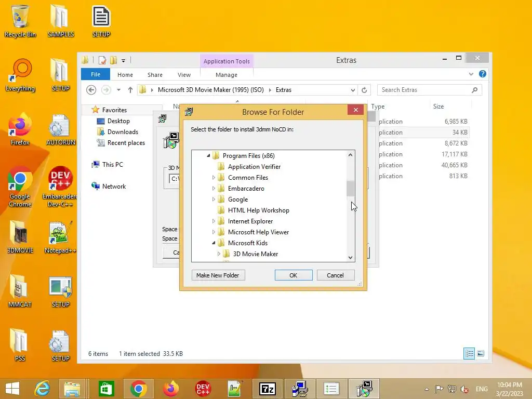
Task: Click the muted volume tray icon
Action: click(464, 389)
